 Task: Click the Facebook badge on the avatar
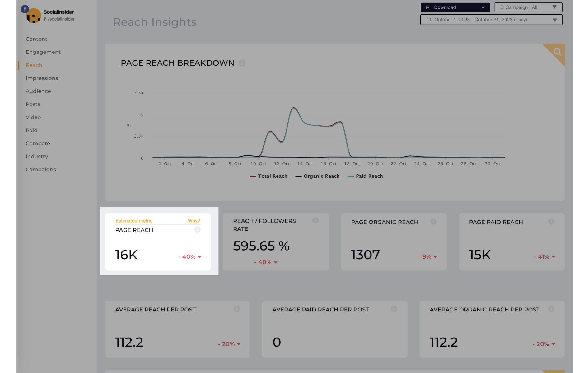click(25, 9)
